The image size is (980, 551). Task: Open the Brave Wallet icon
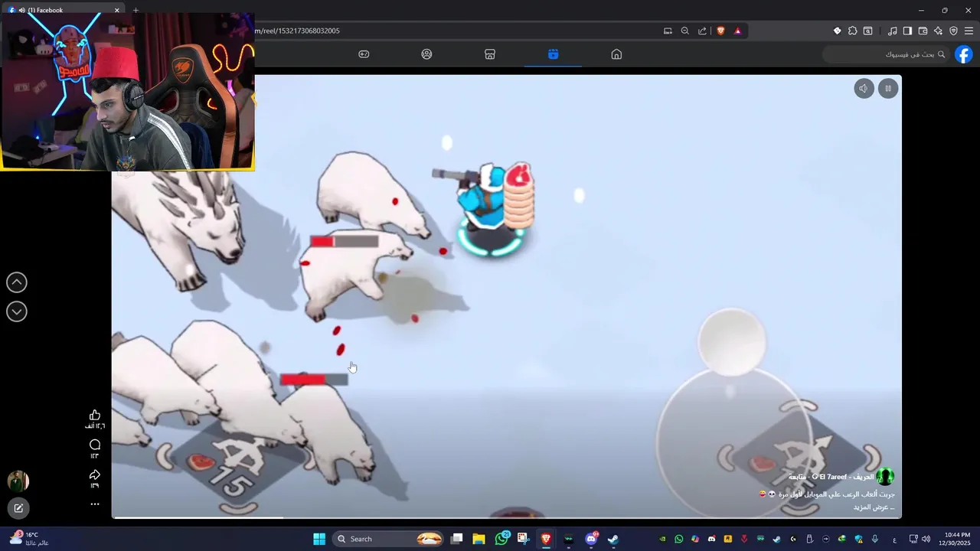[923, 31]
